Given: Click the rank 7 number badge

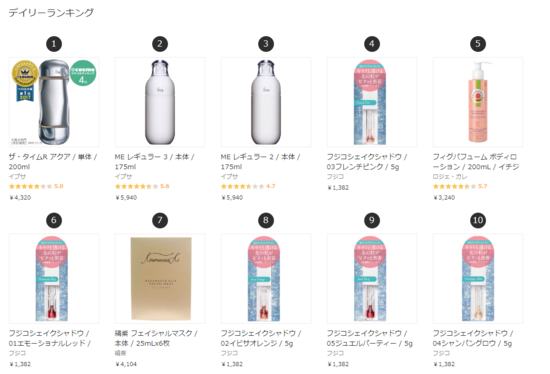Looking at the screenshot, I should click(x=160, y=220).
